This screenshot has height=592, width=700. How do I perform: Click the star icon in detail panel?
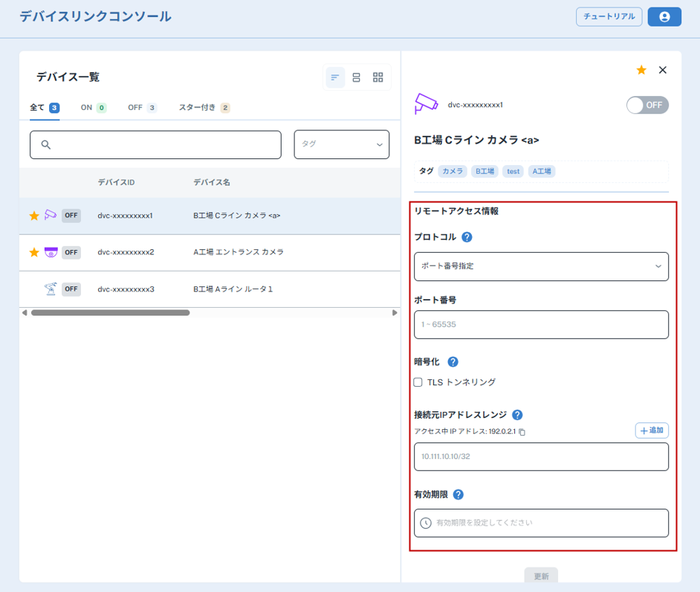(x=641, y=70)
